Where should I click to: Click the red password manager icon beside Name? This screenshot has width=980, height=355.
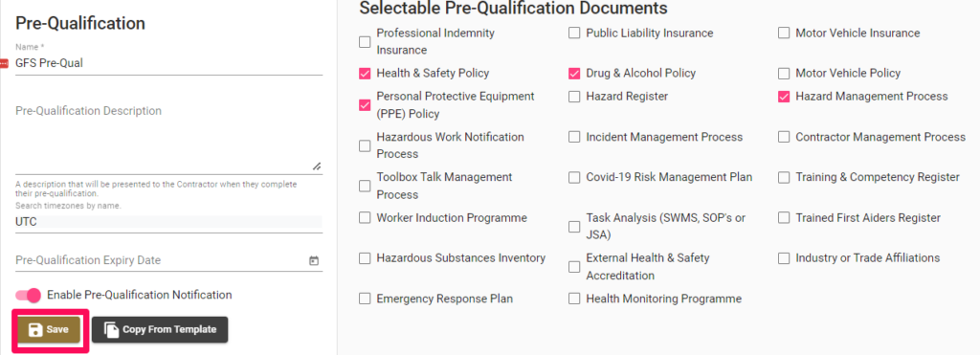click(x=4, y=63)
